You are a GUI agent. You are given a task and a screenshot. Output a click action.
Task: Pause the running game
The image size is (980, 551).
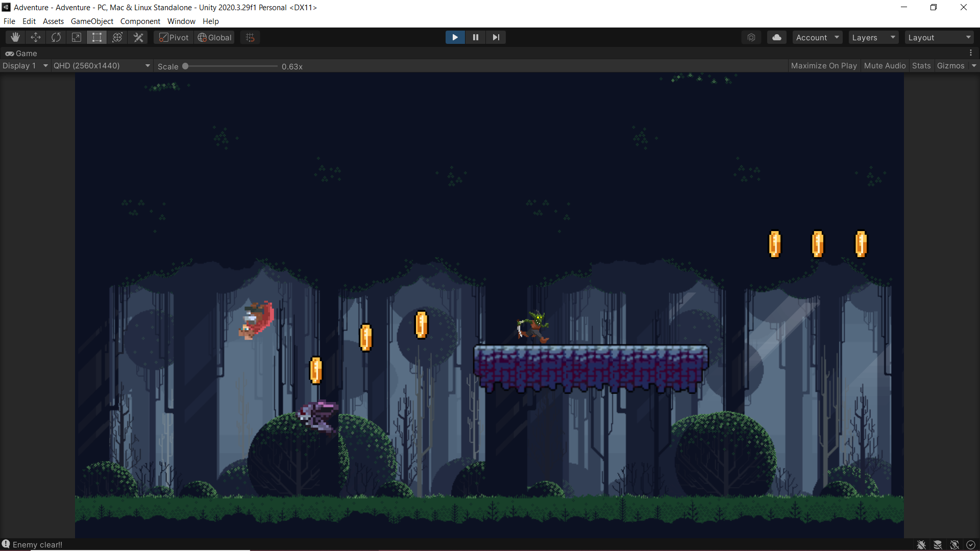coord(475,37)
